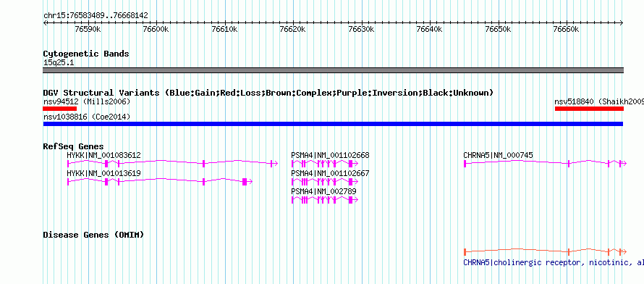
Task: Click the 76590k ruler tick label
Action: (88, 30)
